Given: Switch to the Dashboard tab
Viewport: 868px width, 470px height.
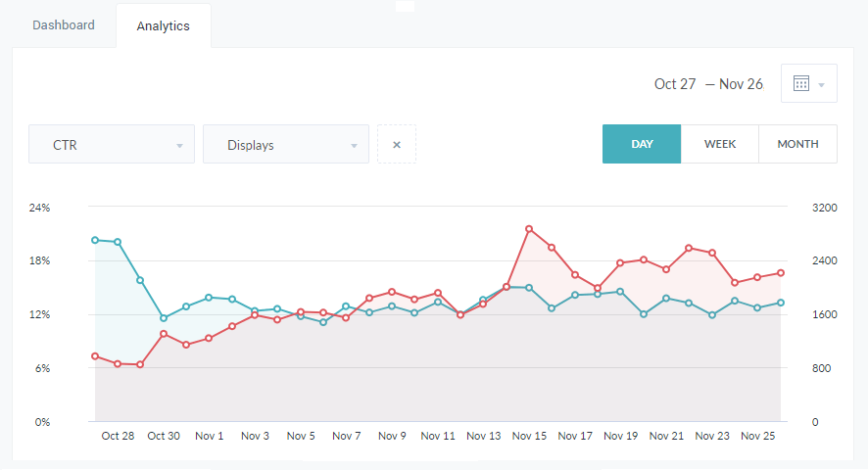Looking at the screenshot, I should (x=64, y=25).
